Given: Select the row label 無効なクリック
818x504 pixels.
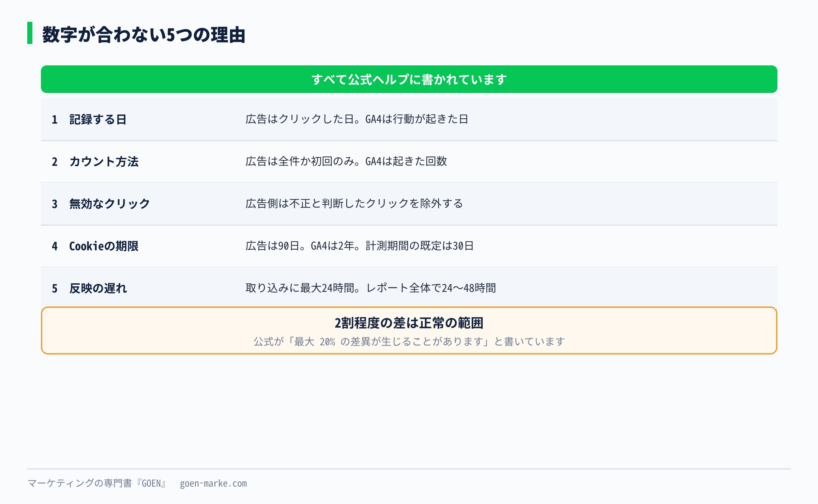Looking at the screenshot, I should pos(109,204).
